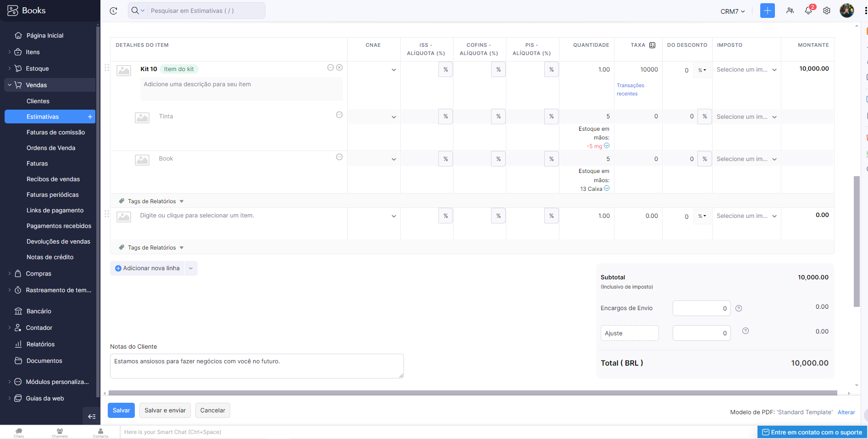The height and width of the screenshot is (439, 868).
Task: Go to Relatórios in the sidebar
Action: pos(40,345)
